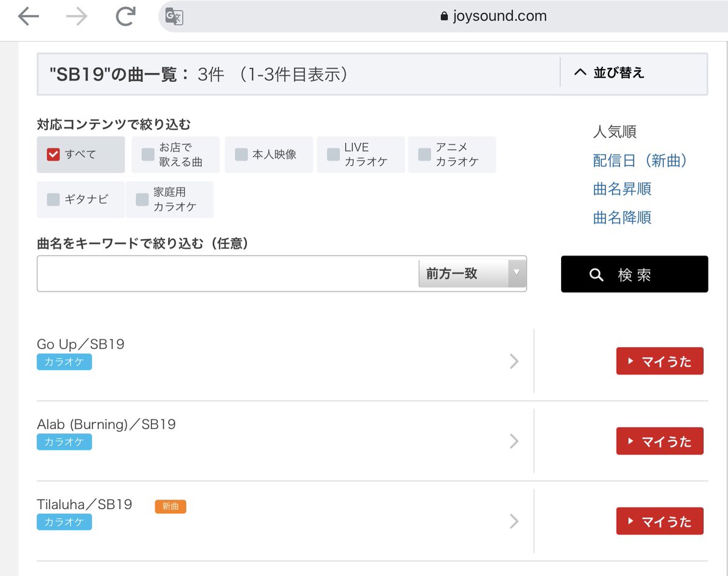Uncheck the すべて filter checkbox
This screenshot has height=576, width=728.
tap(53, 154)
